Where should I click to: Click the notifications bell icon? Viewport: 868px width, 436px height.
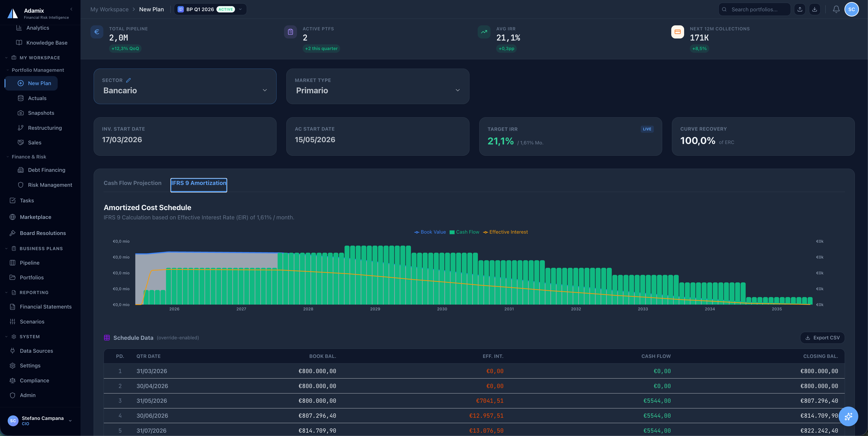click(836, 9)
